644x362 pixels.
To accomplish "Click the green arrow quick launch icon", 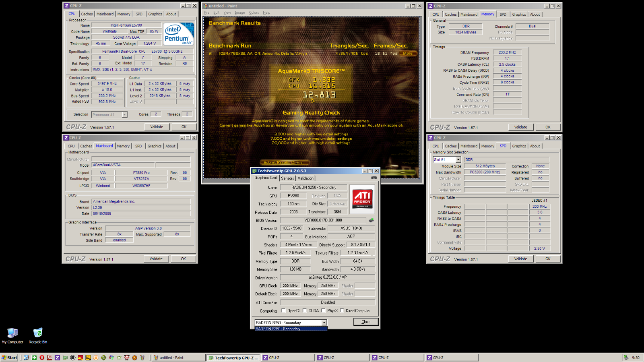I will pos(34,358).
